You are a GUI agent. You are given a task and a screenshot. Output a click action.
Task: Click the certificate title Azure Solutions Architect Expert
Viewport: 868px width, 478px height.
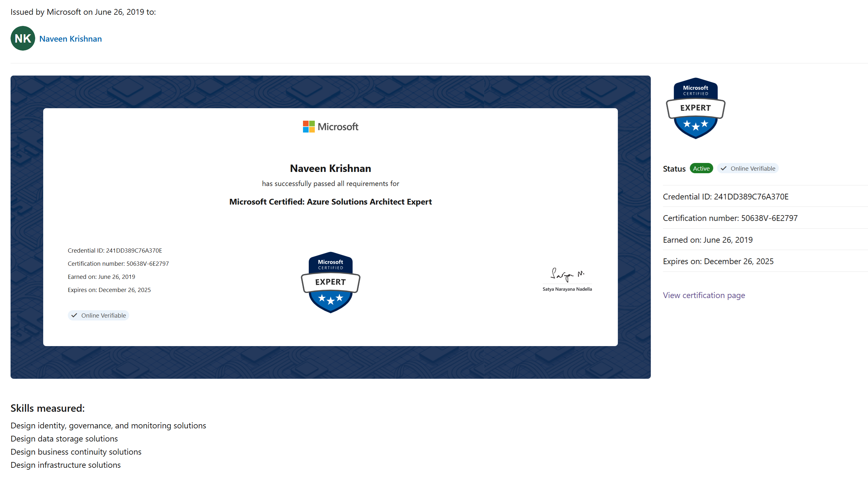coord(330,202)
